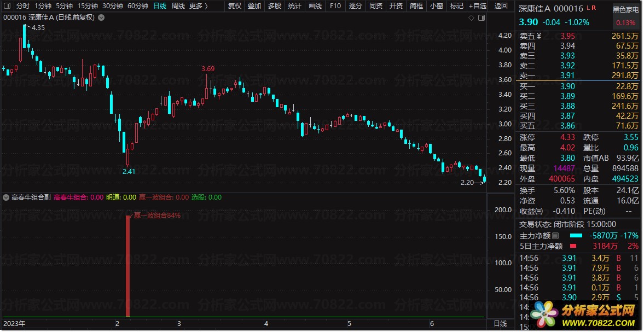Switch to 简框 simple frame
The height and width of the screenshot is (332, 644).
coord(416,6)
